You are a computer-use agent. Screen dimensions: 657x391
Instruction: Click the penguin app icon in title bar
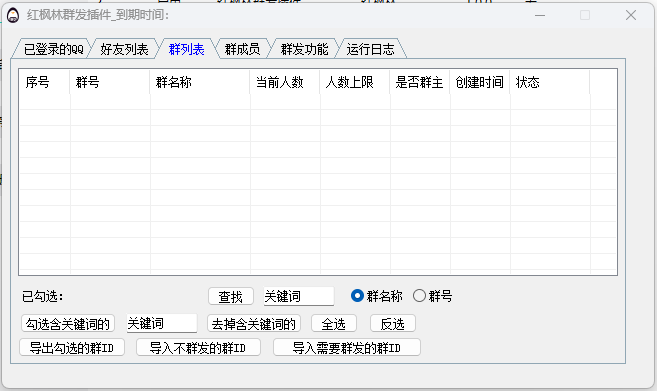tap(13, 16)
